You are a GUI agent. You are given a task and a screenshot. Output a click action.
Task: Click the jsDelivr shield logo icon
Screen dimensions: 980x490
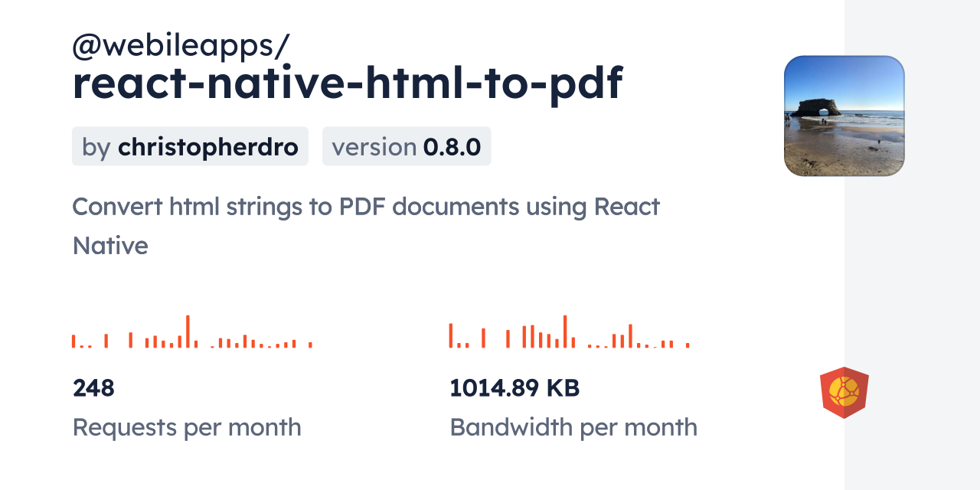coord(844,393)
